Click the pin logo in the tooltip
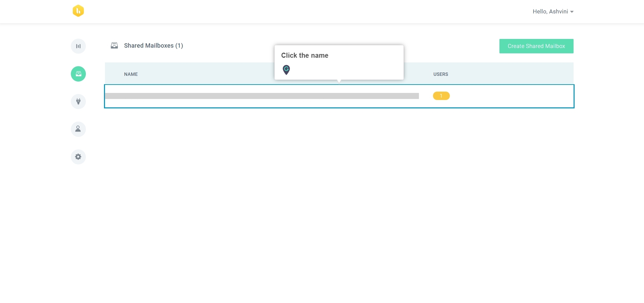Viewport: 644px width, 303px height. pyautogui.click(x=286, y=70)
